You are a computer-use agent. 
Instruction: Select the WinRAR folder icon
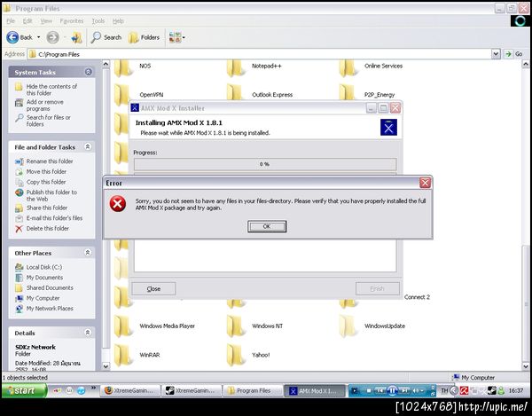click(x=123, y=355)
